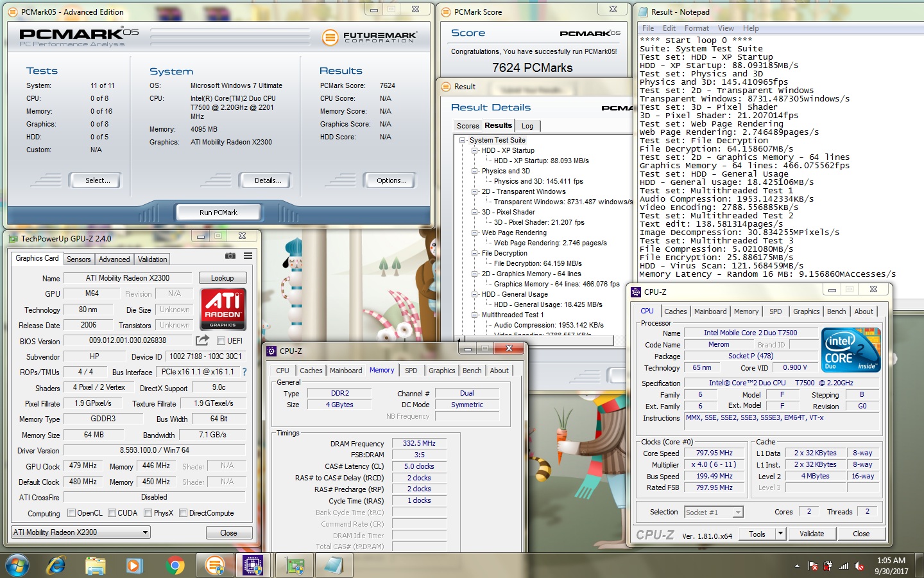This screenshot has height=578, width=924.
Task: Click the Action Center flag tray icon
Action: [x=812, y=566]
